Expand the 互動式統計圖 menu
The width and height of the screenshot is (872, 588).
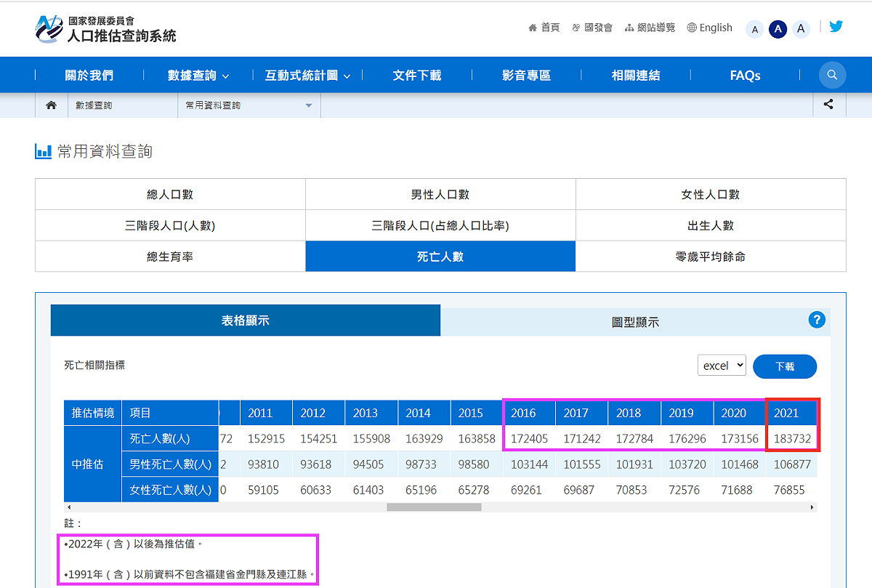(307, 75)
